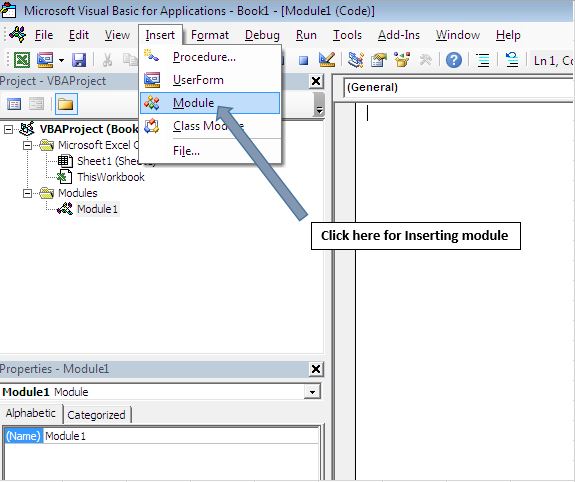Viewport: 575px width, 482px height.
Task: Click the Save floppy disk icon
Action: pyautogui.click(x=79, y=60)
